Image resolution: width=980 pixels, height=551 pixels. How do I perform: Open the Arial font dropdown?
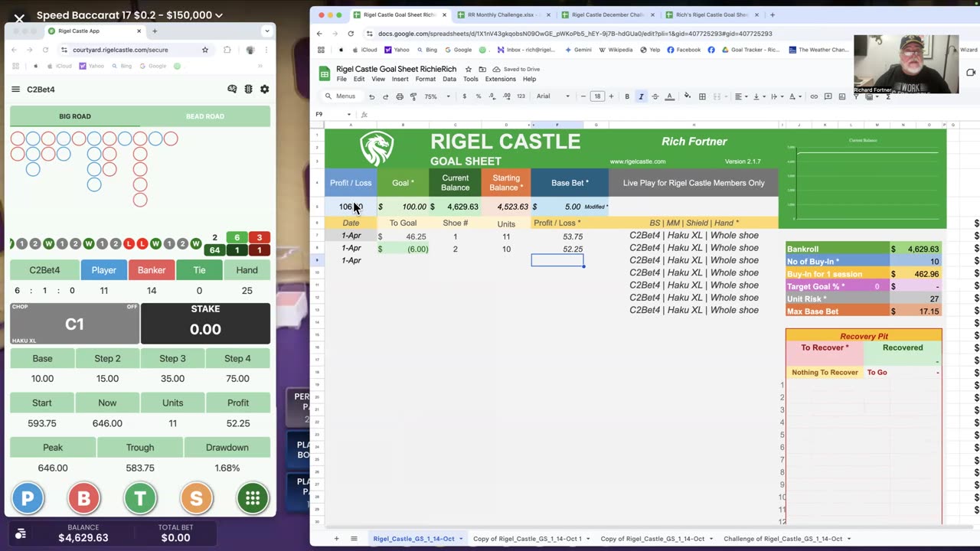click(554, 96)
